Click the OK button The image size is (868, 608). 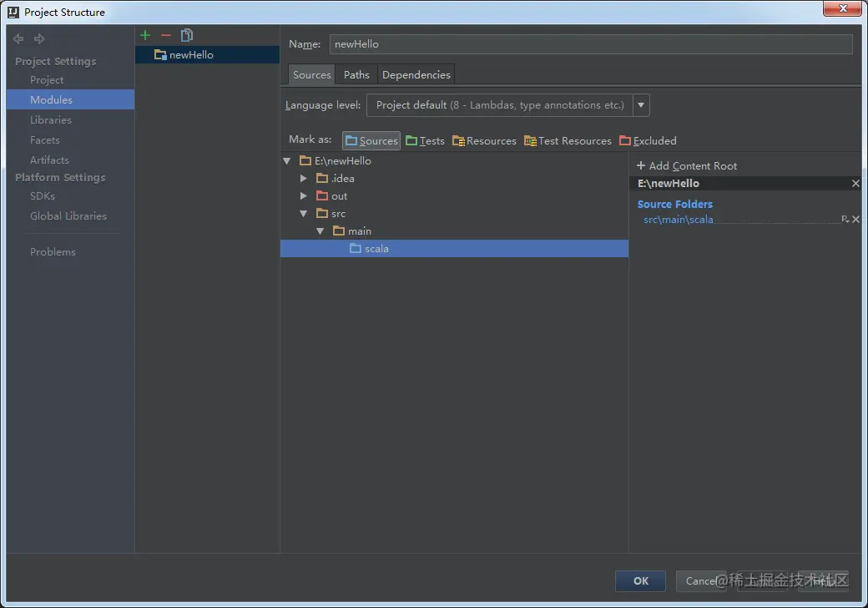point(640,581)
